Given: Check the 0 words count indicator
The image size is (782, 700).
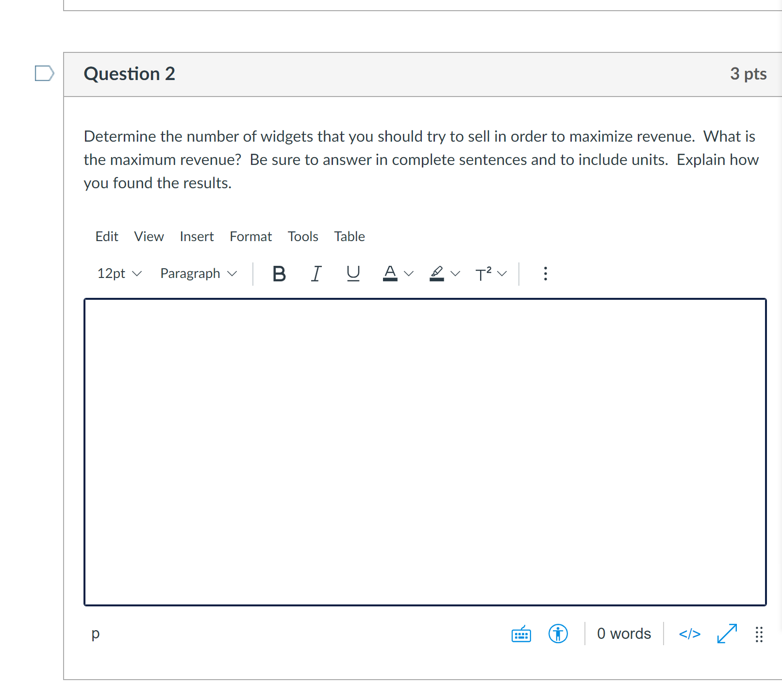Looking at the screenshot, I should click(x=624, y=633).
